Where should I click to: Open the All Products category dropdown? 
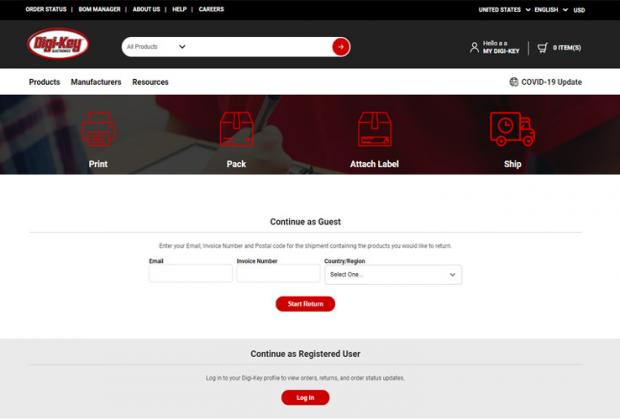coord(156,47)
